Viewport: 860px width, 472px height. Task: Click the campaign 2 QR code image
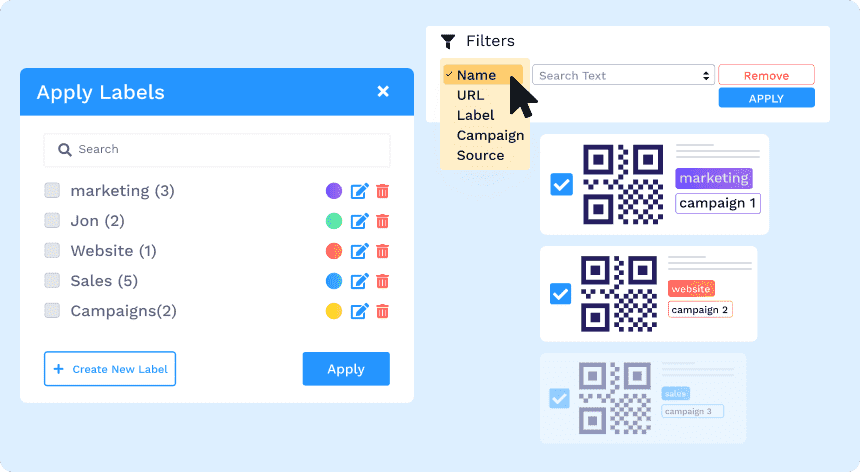pos(619,293)
